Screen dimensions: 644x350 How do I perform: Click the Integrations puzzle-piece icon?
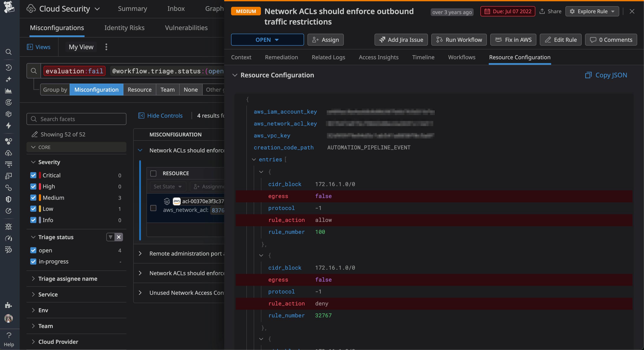click(x=9, y=305)
